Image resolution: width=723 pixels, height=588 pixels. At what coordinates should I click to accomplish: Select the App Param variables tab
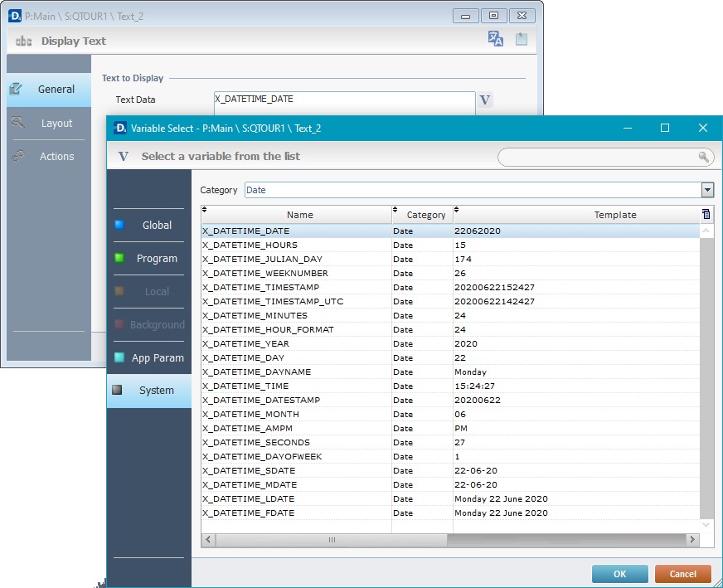pos(149,357)
